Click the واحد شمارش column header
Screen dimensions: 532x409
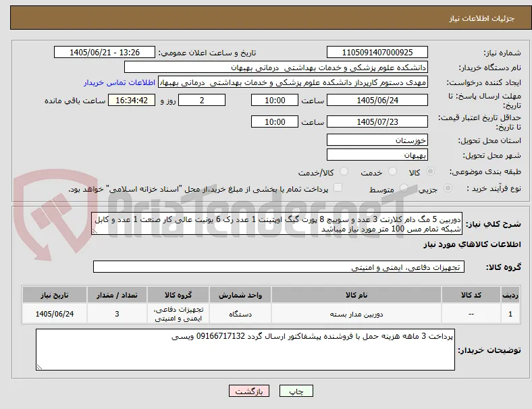click(240, 295)
